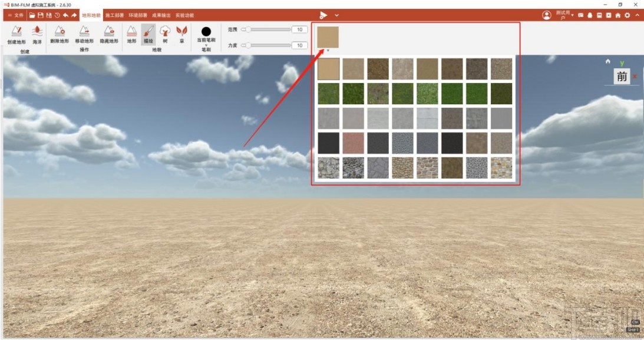Viewport: 644px width, 340px height.
Task: Click the 范围 value field showing 10
Action: point(299,29)
